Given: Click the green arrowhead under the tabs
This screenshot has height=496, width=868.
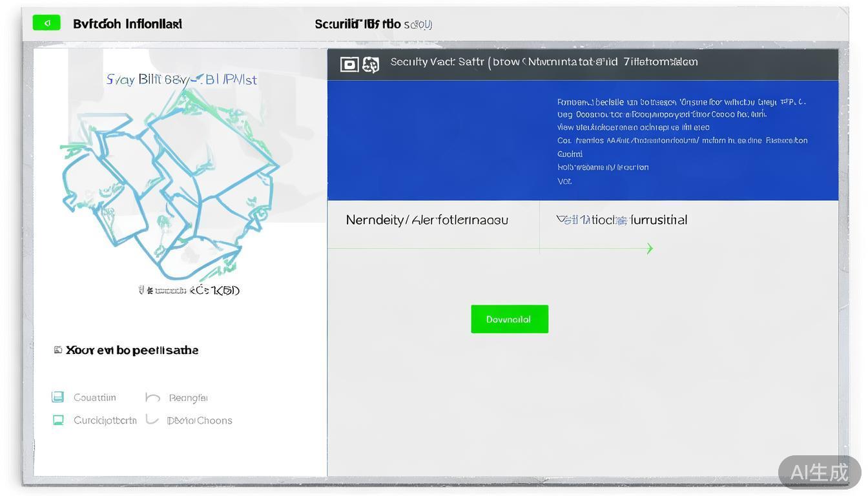Looking at the screenshot, I should coord(650,249).
